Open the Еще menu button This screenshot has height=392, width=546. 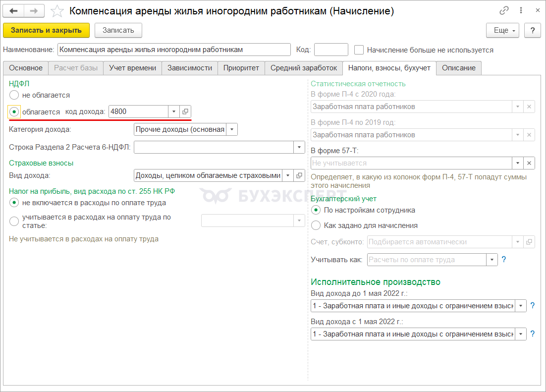(x=502, y=30)
